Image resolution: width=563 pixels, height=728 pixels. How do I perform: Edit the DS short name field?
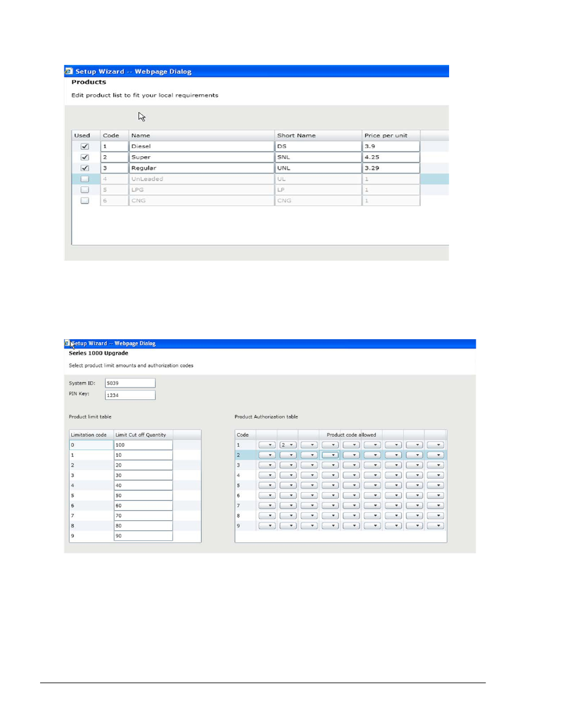[x=318, y=146]
